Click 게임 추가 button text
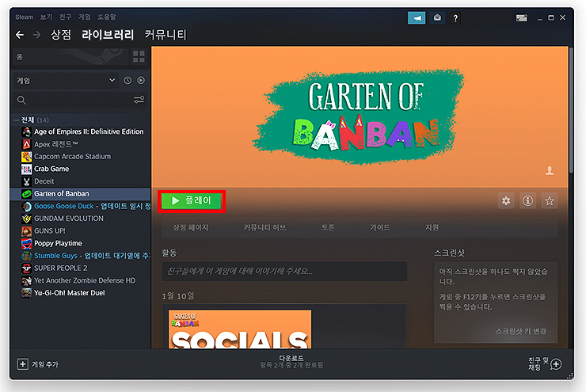586x392 pixels. tap(45, 364)
